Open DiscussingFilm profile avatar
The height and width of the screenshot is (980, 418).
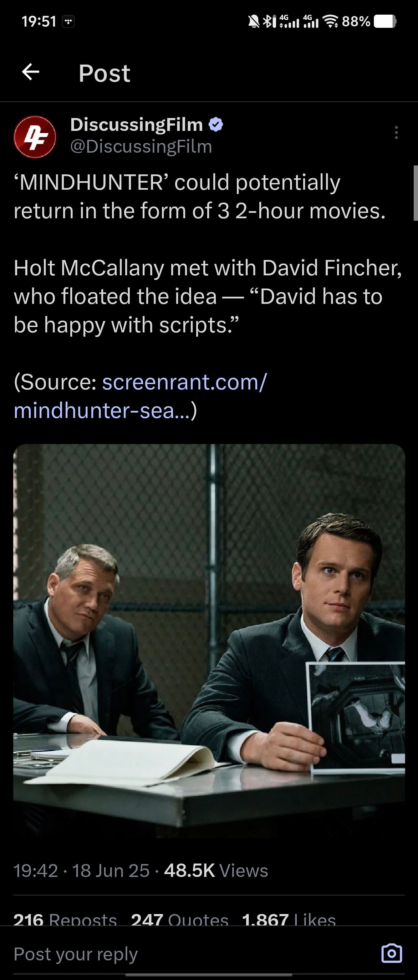coord(35,137)
